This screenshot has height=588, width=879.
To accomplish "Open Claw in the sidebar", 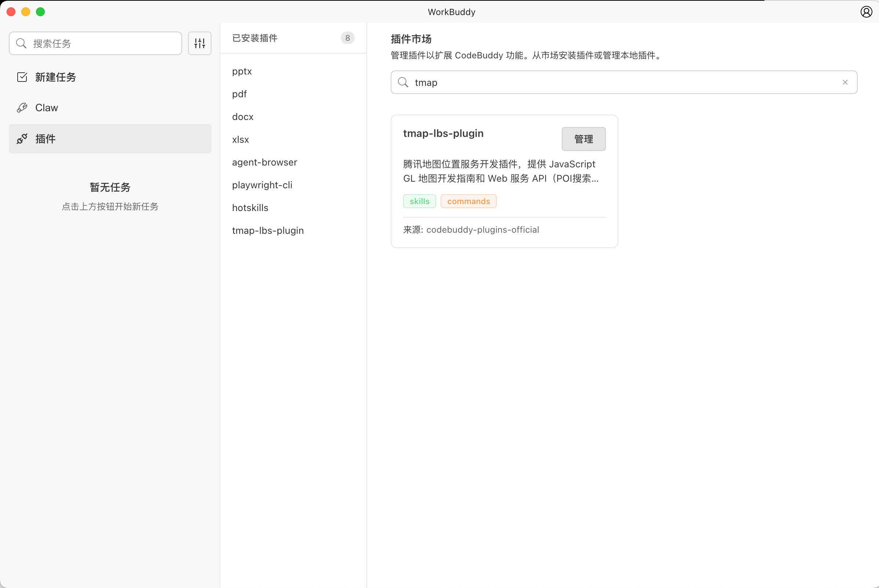I will pos(46,108).
